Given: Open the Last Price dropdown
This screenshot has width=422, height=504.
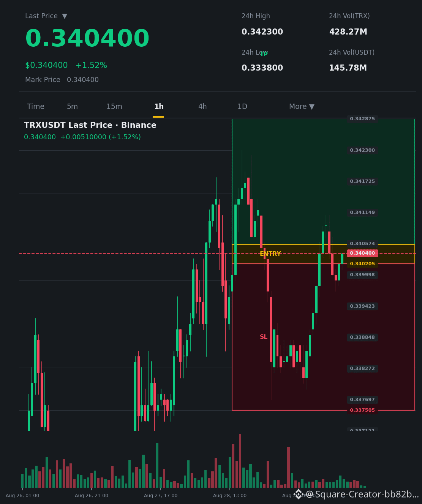Looking at the screenshot, I should [x=46, y=16].
